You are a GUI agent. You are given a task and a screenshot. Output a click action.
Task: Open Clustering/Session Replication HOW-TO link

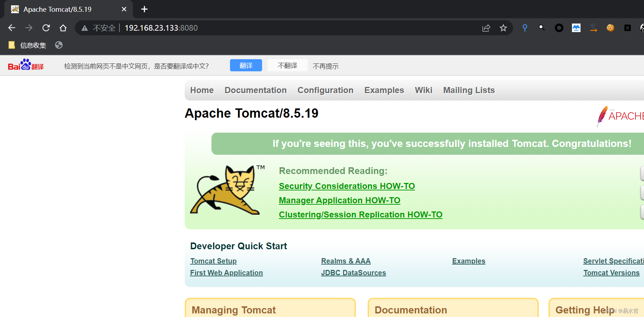(361, 215)
